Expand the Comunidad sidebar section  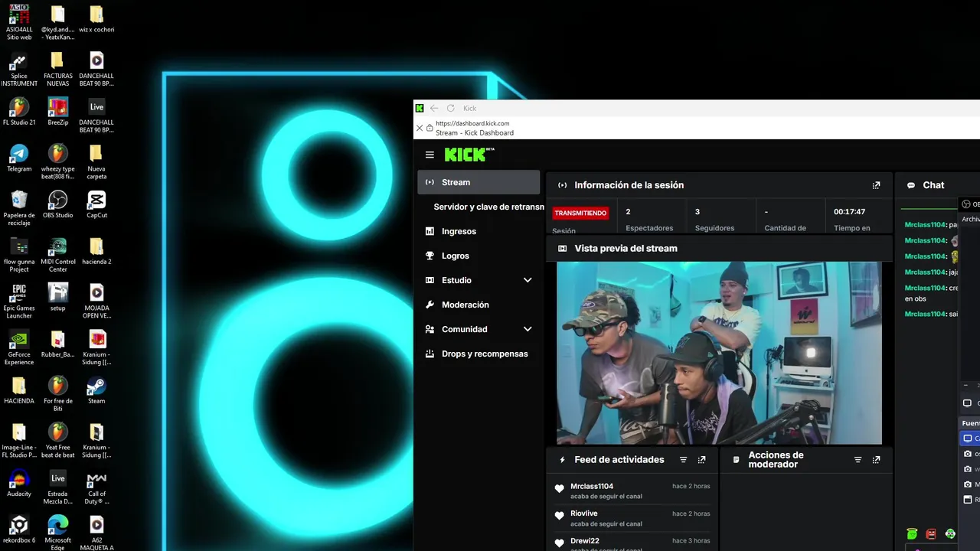point(527,329)
